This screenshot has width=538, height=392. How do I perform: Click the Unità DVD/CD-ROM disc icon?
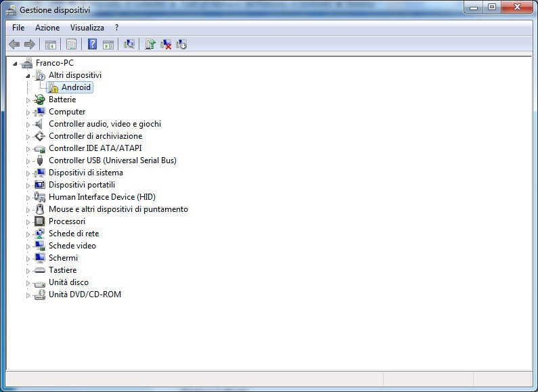40,295
